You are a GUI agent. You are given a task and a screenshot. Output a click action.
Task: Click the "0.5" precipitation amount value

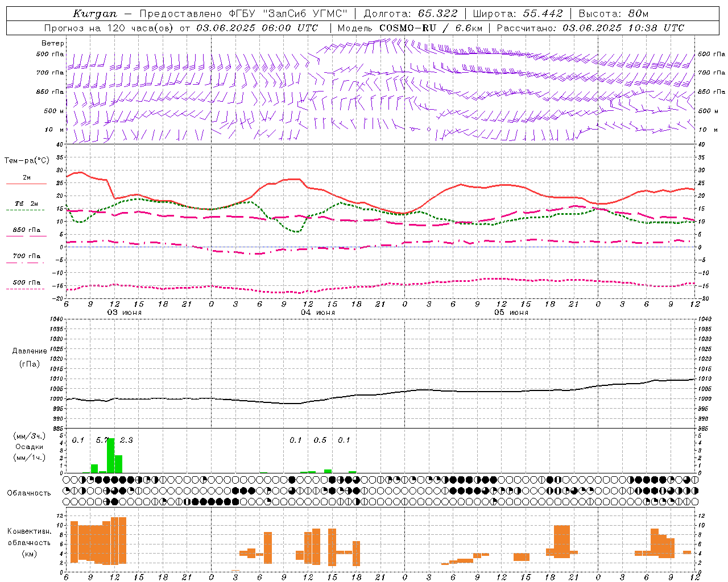320,440
